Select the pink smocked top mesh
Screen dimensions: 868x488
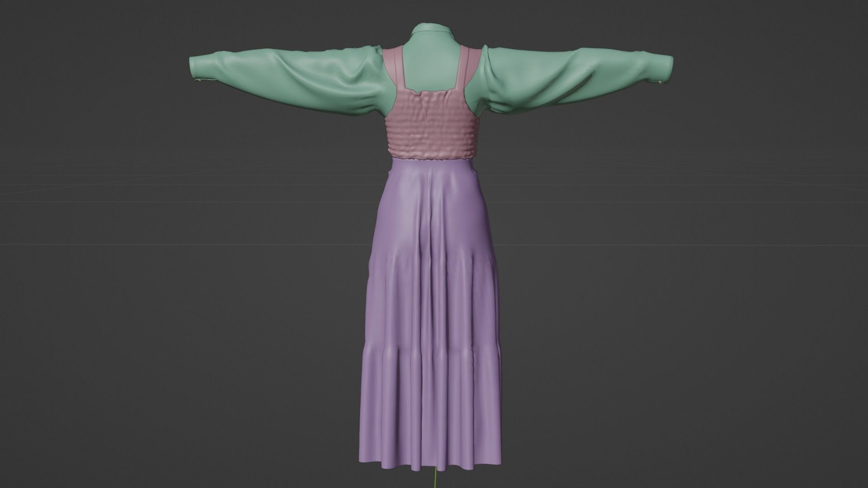coord(432,124)
